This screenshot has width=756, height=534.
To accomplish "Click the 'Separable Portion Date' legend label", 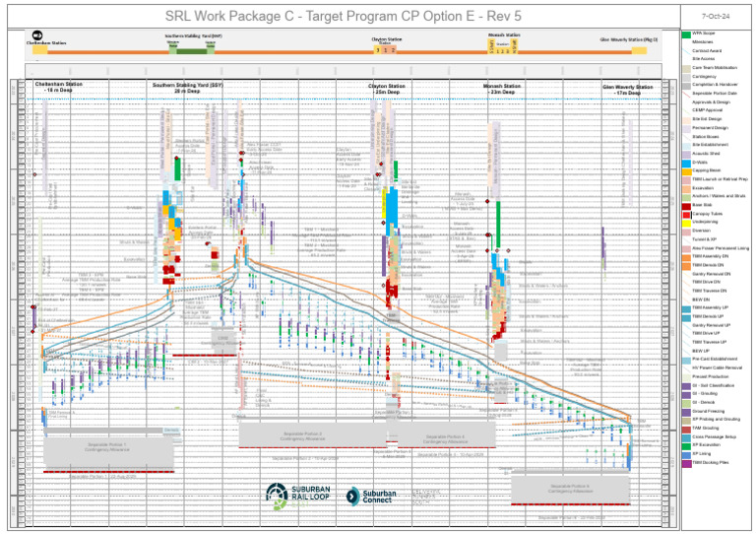I will [x=715, y=93].
